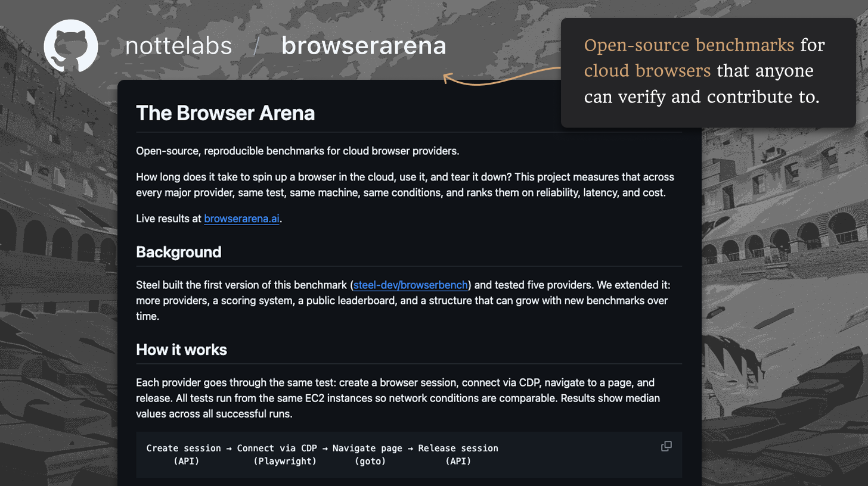Click the Background section heading

178,252
